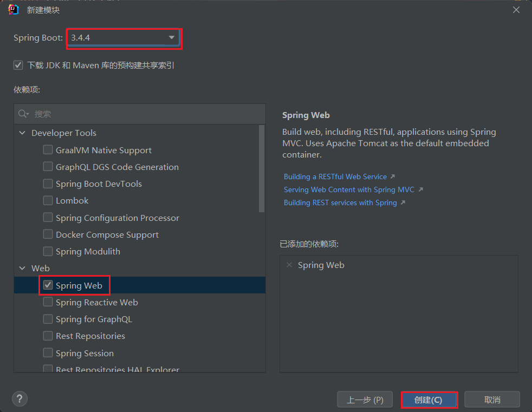Viewport: 532px width, 412px height.
Task: Enable the Lombok dependency
Action: (x=48, y=200)
